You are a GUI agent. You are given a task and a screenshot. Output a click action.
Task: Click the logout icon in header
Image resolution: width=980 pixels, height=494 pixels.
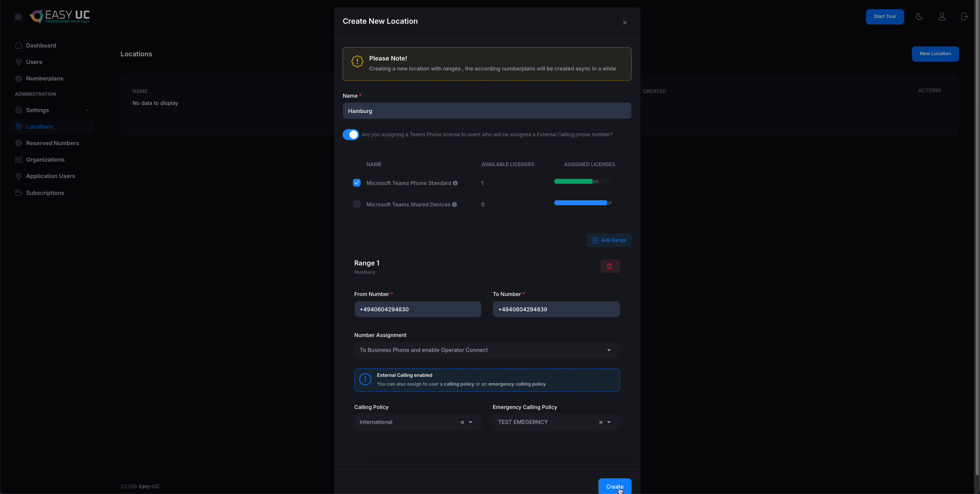click(964, 16)
